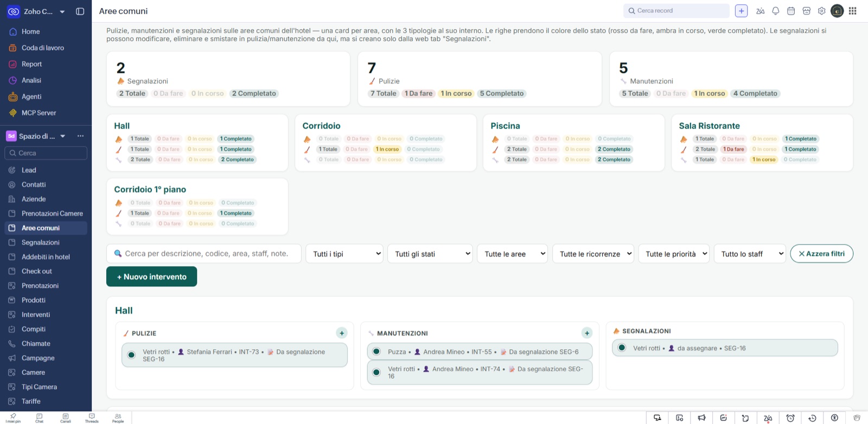
Task: Open the workspace three-dots menu
Action: (x=80, y=136)
